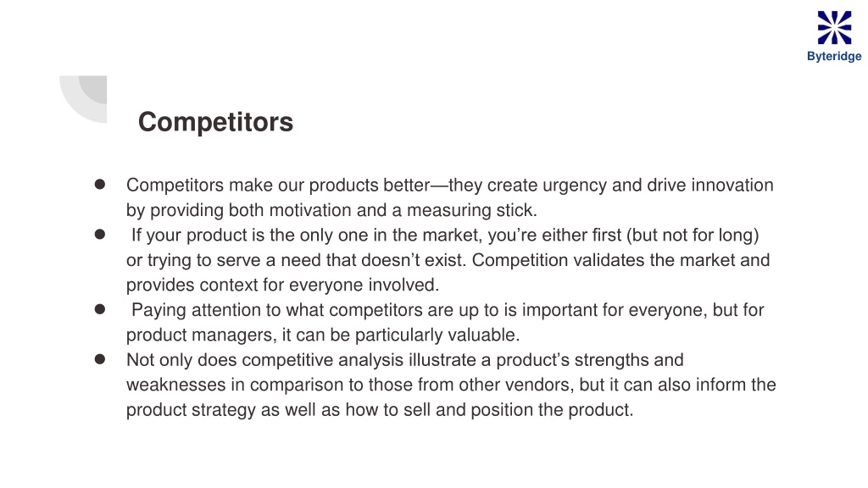This screenshot has height=488, width=868.
Task: Click the line 'by providing both motivation'
Action: point(331,210)
